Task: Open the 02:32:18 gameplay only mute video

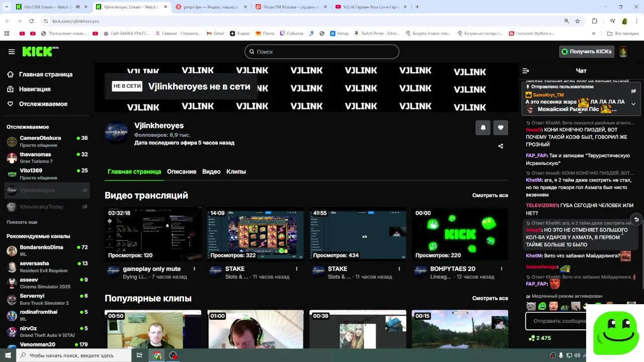Action: point(153,234)
